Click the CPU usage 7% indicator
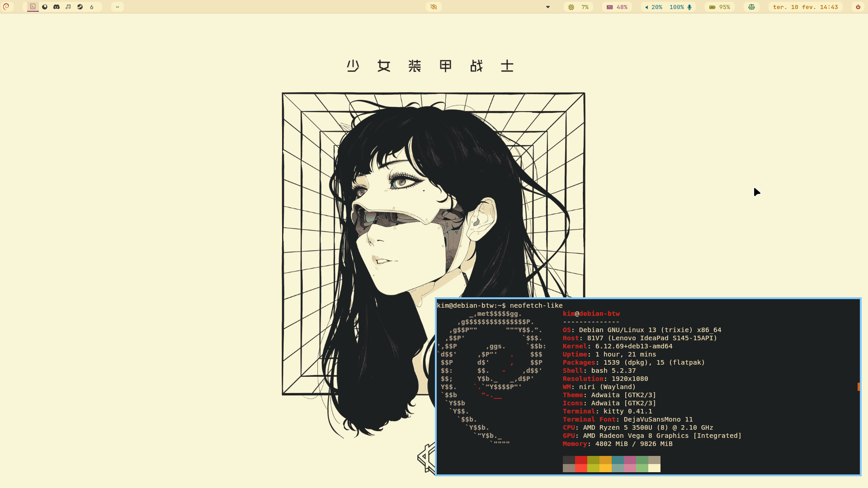This screenshot has height=488, width=868. tap(579, 7)
